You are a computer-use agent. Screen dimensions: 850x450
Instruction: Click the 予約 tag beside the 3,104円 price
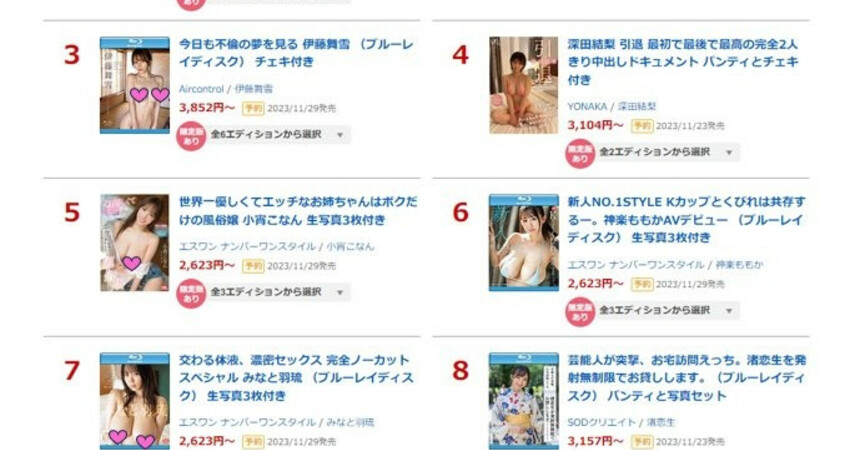(x=641, y=126)
